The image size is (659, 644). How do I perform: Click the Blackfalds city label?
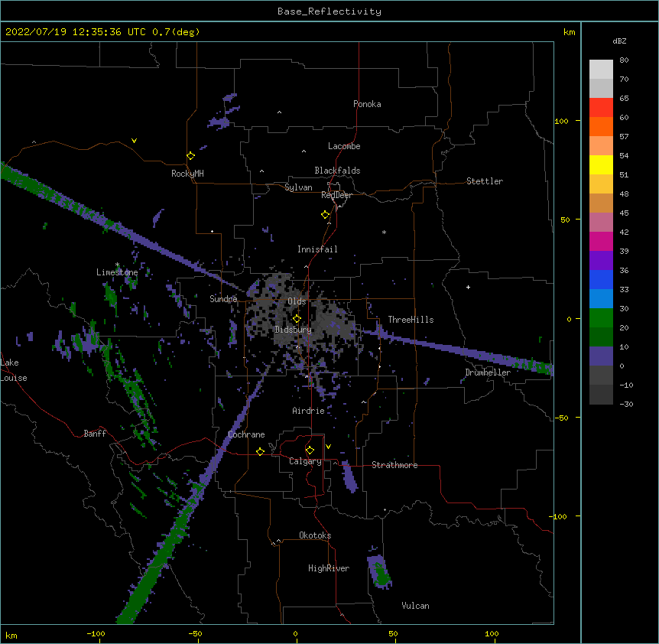click(x=337, y=171)
